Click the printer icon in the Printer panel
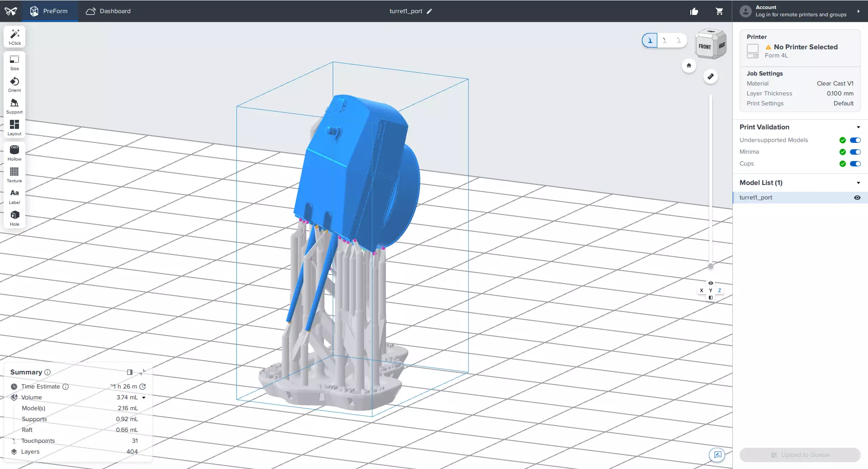868x469 pixels. click(x=753, y=51)
